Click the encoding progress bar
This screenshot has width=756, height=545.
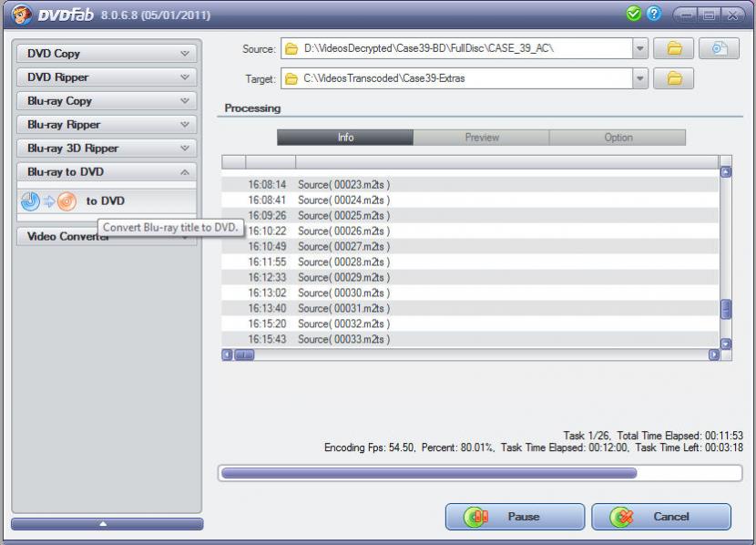[480, 473]
